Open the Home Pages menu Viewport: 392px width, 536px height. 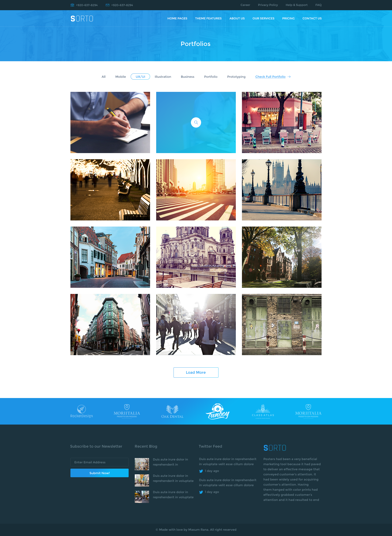[x=177, y=18]
